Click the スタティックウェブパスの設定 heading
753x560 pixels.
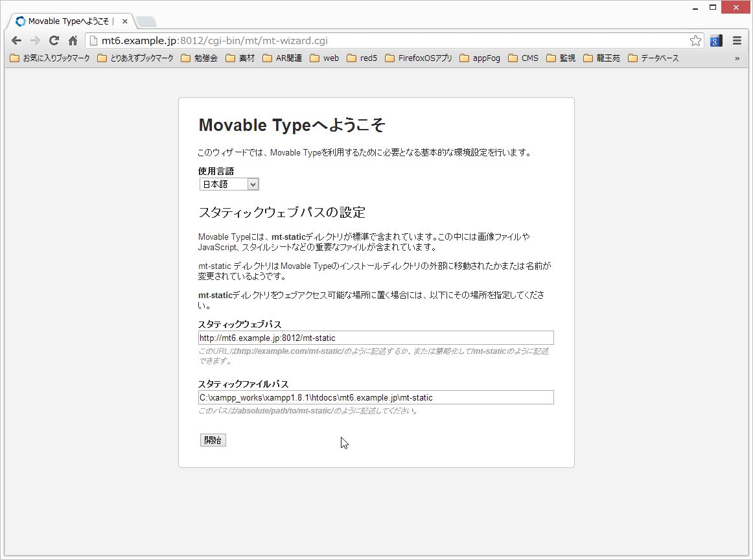pyautogui.click(x=282, y=213)
